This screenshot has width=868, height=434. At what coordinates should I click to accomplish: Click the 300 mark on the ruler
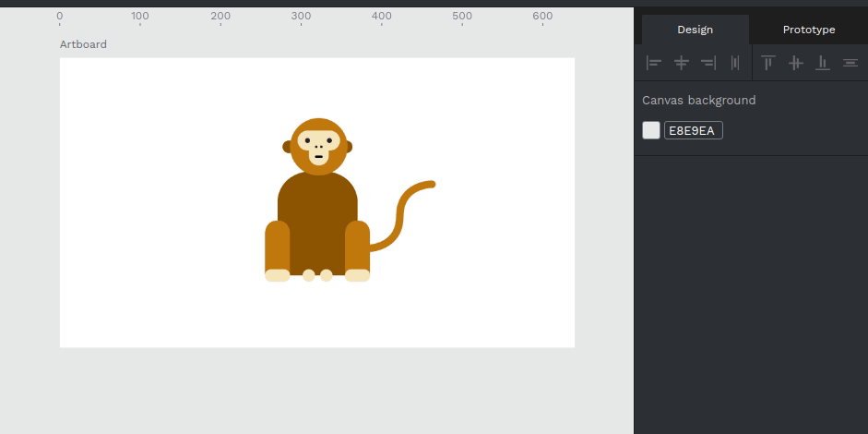tap(301, 17)
